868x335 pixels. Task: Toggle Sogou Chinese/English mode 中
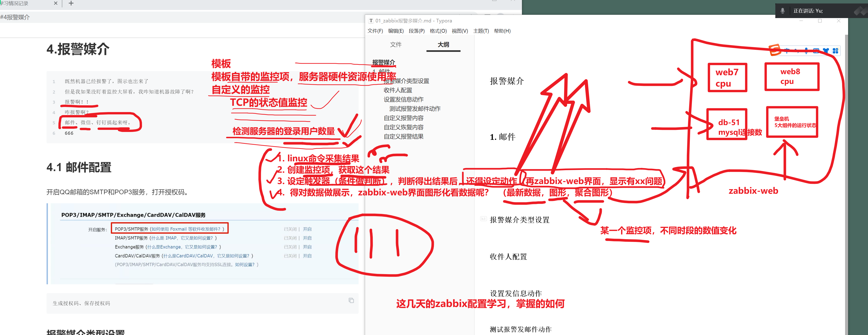(x=787, y=51)
